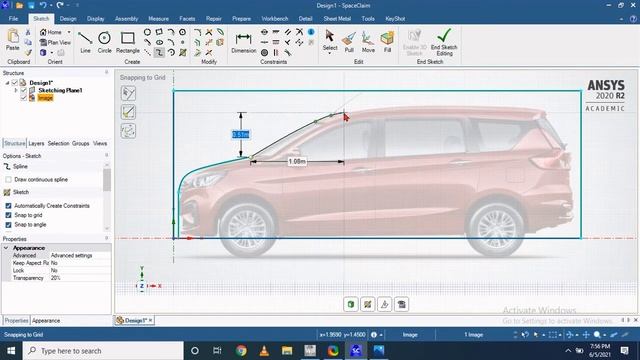Select the Line sketch tool
This screenshot has height=360, width=640.
tap(85, 42)
